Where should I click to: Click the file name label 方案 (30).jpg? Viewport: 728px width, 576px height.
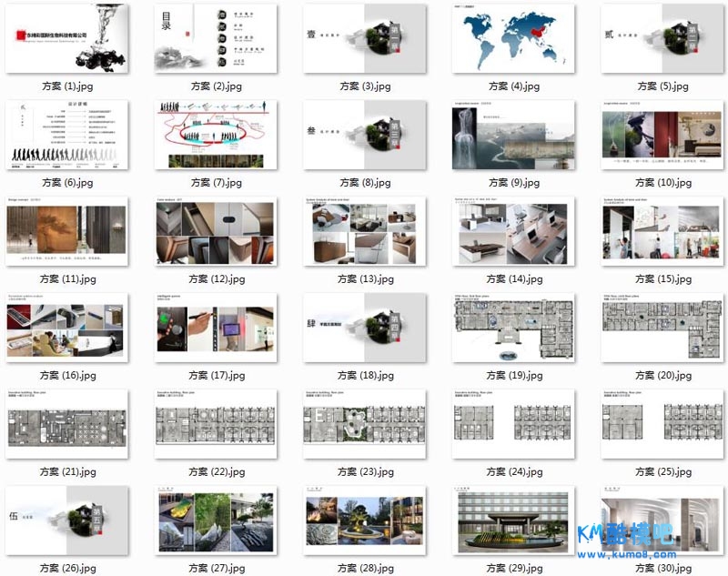point(662,569)
